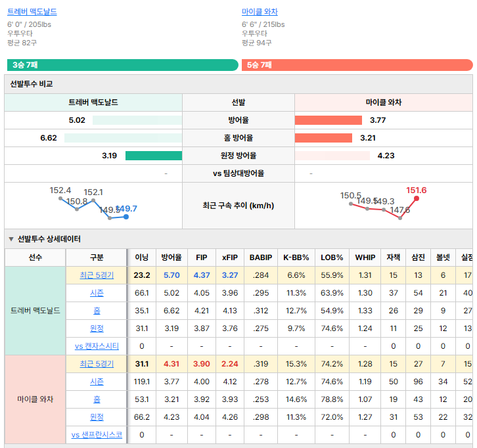The width and height of the screenshot is (477, 448).
Task: Click the vs 팀상대방어율 label
Action: pyautogui.click(x=238, y=173)
